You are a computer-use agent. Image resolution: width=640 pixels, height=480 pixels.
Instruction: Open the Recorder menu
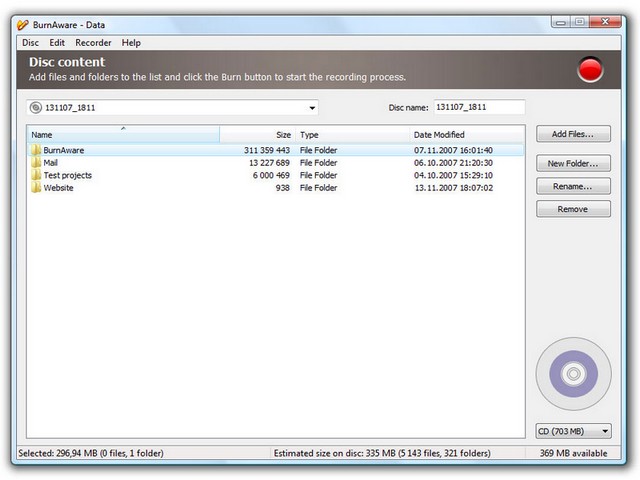click(x=93, y=43)
